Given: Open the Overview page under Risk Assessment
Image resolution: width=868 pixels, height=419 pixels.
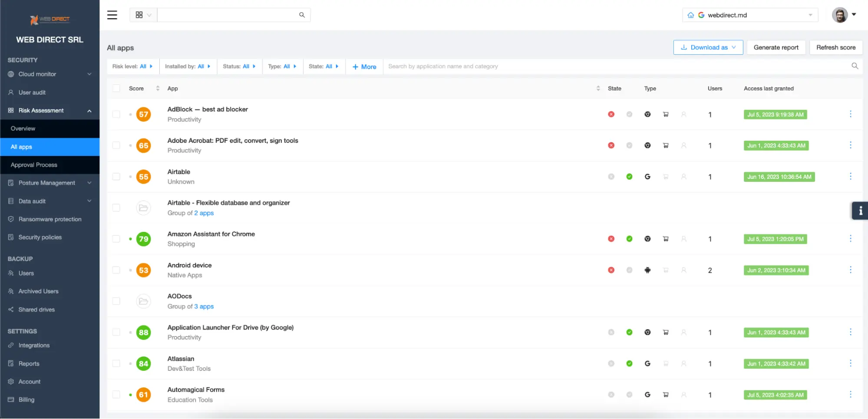Looking at the screenshot, I should [23, 128].
